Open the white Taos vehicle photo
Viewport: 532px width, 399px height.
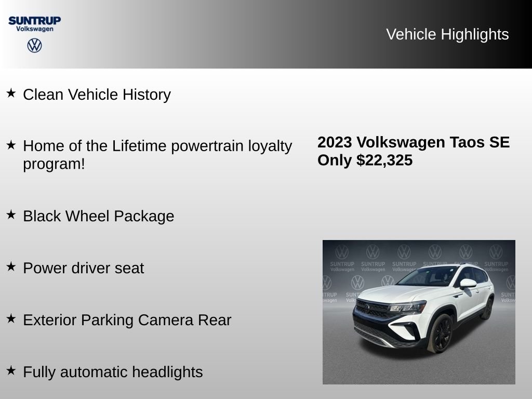point(419,312)
